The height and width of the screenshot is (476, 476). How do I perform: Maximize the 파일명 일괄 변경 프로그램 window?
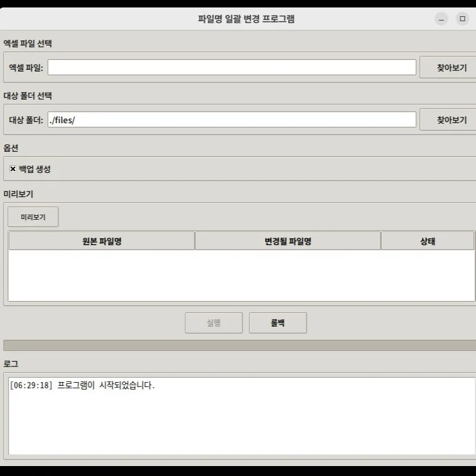462,19
